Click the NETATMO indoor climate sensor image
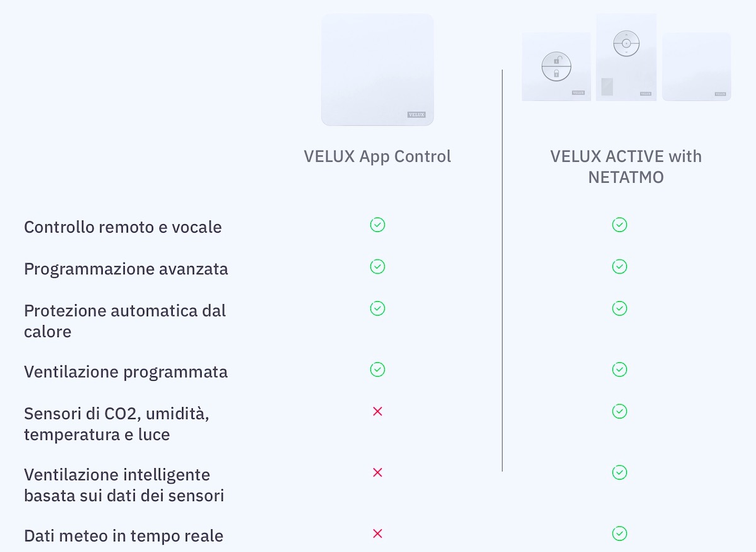The width and height of the screenshot is (756, 552). (x=626, y=57)
